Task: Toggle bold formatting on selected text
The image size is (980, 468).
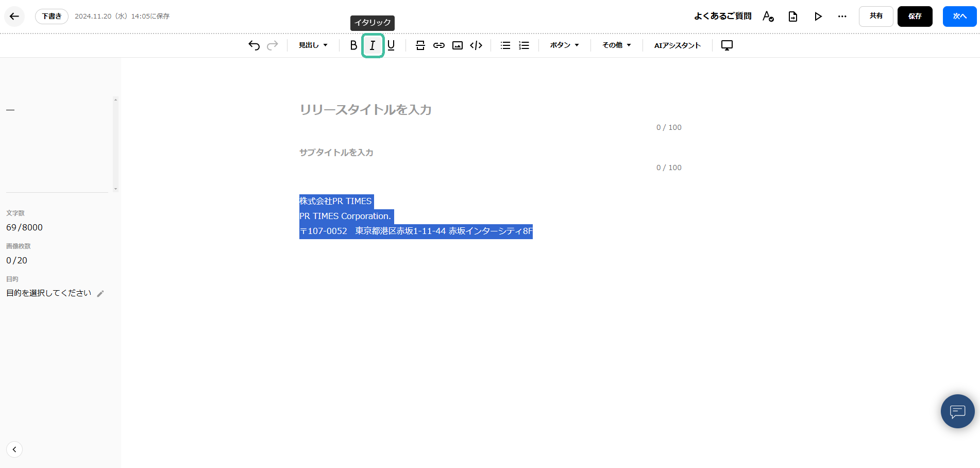Action: click(x=353, y=45)
